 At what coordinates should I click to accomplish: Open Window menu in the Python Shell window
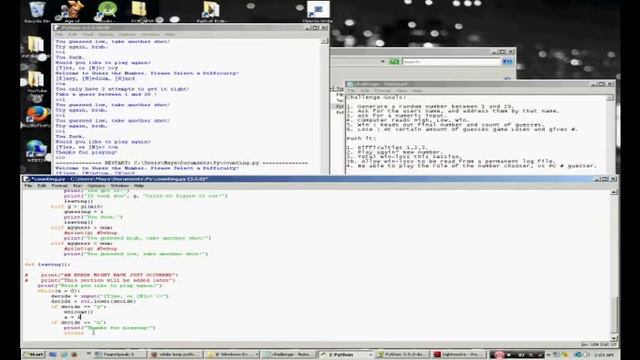[x=151, y=35]
